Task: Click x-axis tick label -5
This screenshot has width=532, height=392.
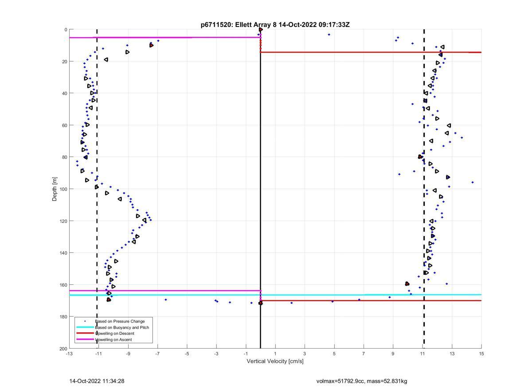Action: 187,353
